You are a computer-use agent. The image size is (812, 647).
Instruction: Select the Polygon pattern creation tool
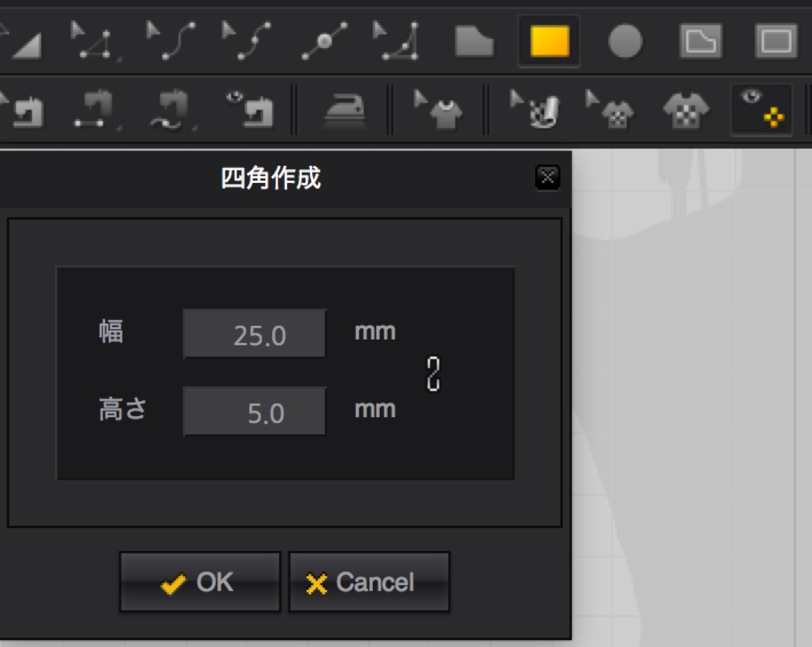(474, 41)
